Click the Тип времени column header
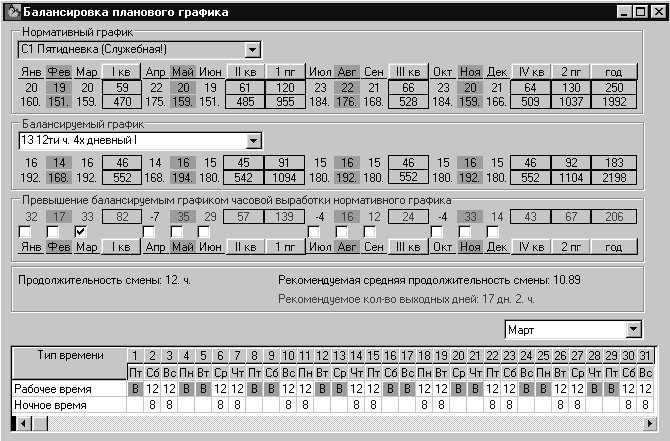The width and height of the screenshot is (670, 441). point(70,363)
